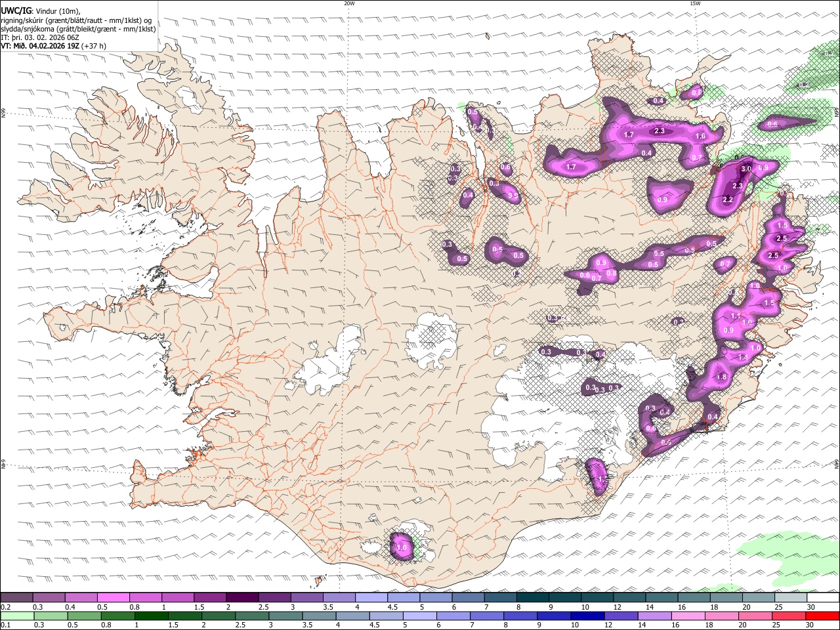Click the '15W' longitude label at top
Viewport: 840px width, 630px height.
point(695,3)
